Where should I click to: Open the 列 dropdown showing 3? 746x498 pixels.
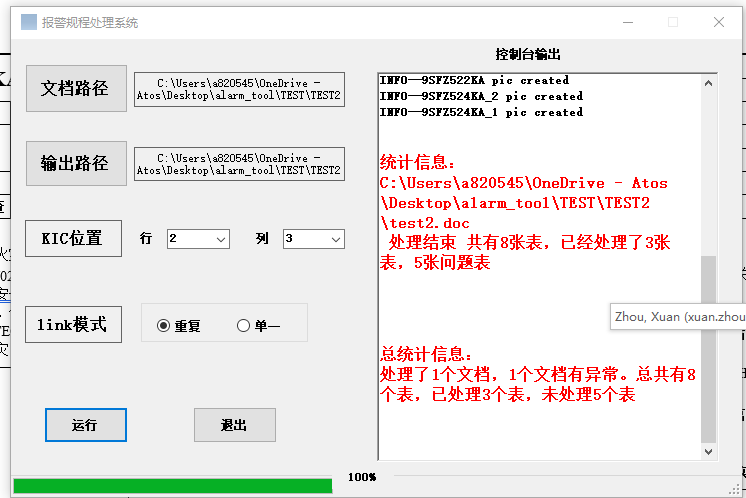[313, 239]
